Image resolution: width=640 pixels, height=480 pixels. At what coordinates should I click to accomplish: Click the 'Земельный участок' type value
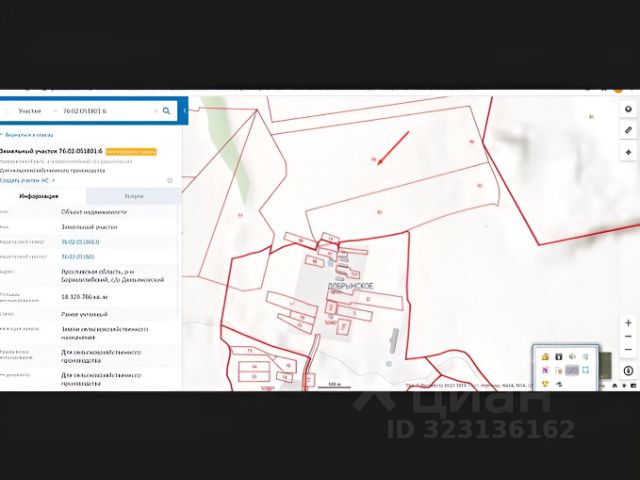click(89, 227)
